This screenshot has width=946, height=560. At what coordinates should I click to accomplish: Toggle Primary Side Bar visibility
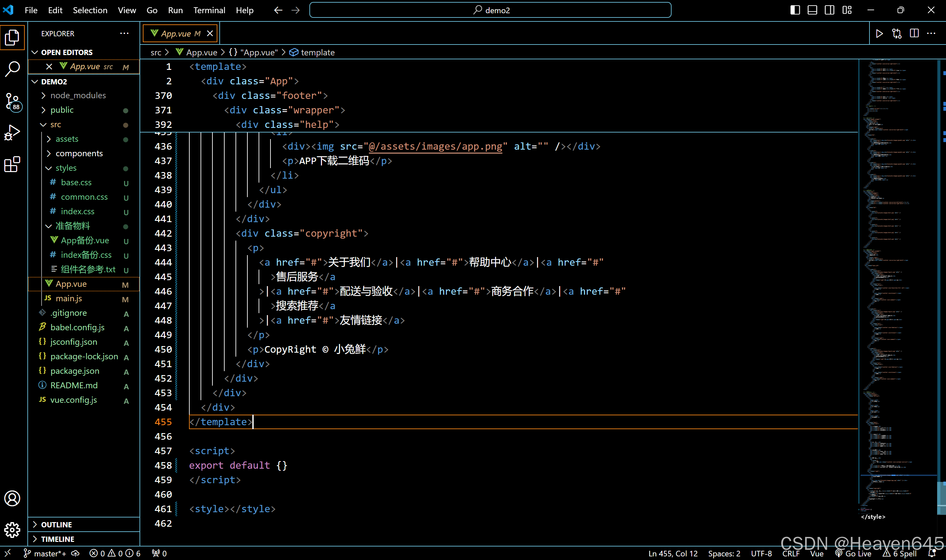point(795,10)
